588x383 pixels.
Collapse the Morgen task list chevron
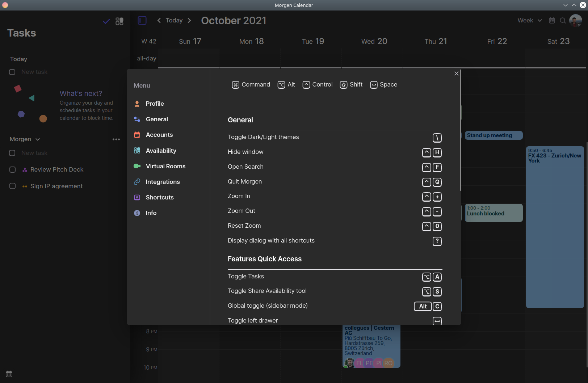click(x=38, y=139)
